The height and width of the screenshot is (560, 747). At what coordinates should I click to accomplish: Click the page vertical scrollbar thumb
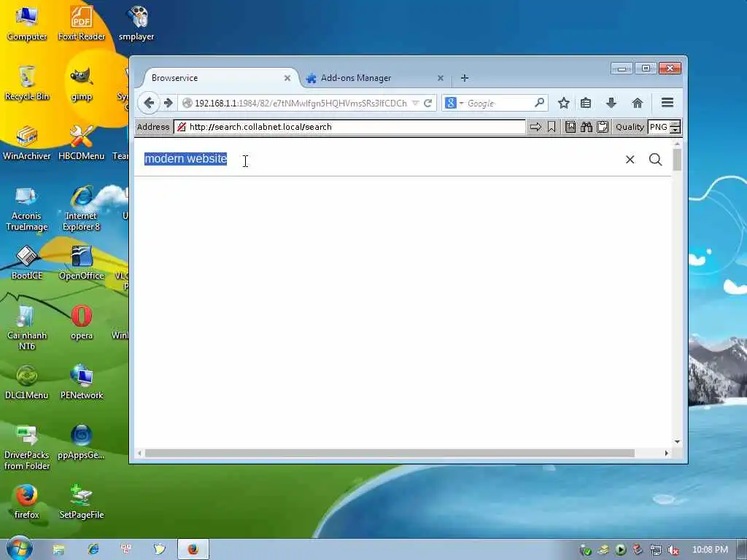click(x=677, y=160)
